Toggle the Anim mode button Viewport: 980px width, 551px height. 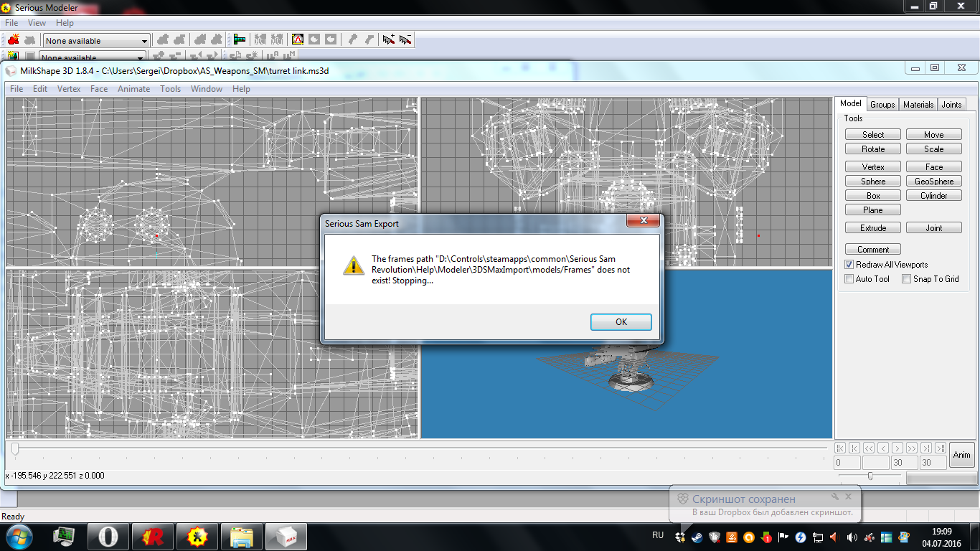pyautogui.click(x=962, y=455)
